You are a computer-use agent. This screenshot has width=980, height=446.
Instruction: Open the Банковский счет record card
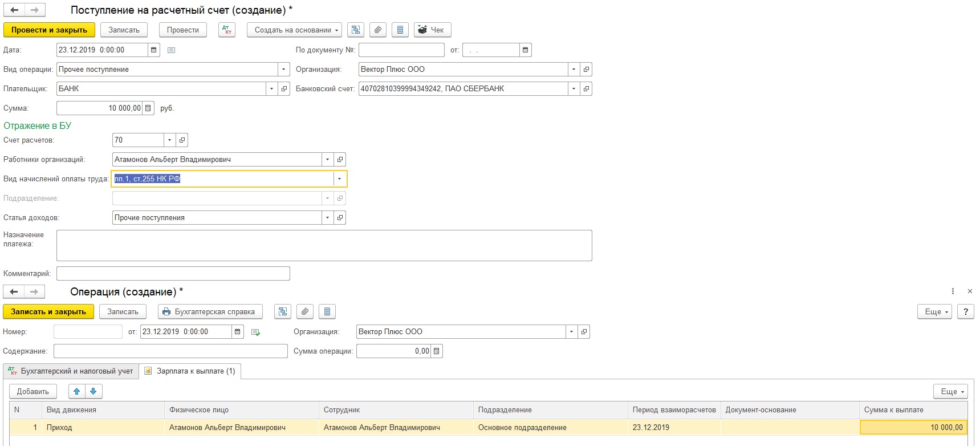(586, 88)
